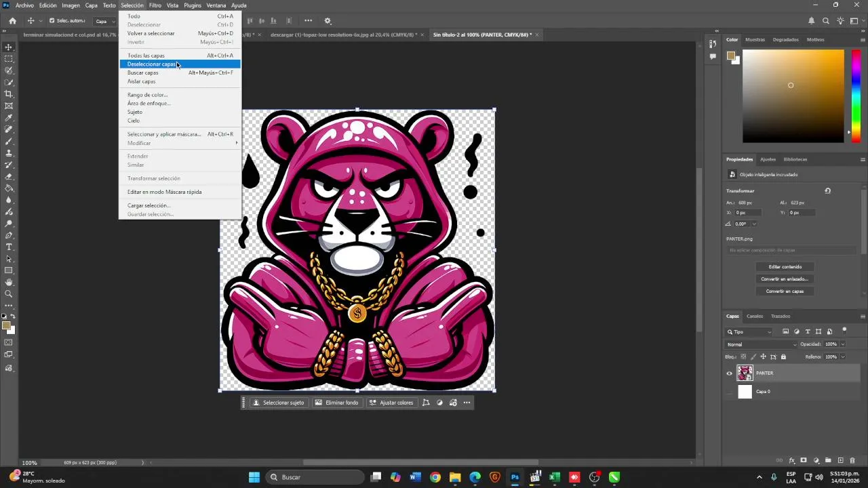Open the Tipo layer filter dropdown
868x488 pixels.
point(749,331)
